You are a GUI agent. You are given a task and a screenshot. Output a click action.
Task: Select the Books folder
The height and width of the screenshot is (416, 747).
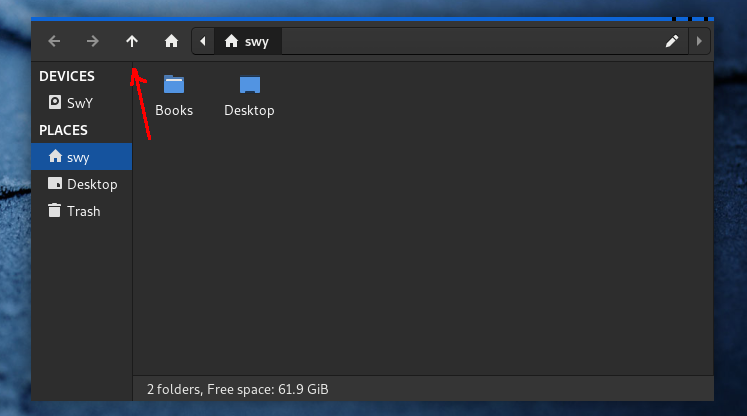174,96
